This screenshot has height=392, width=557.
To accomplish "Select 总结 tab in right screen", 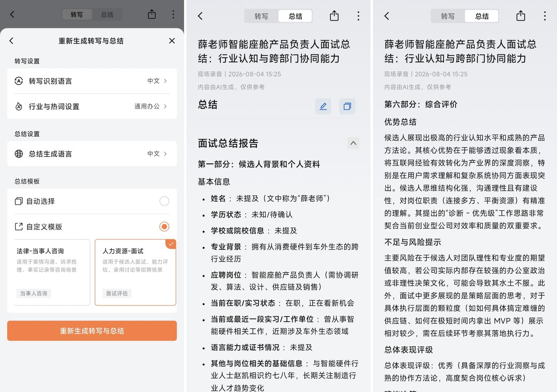I will click(x=482, y=16).
